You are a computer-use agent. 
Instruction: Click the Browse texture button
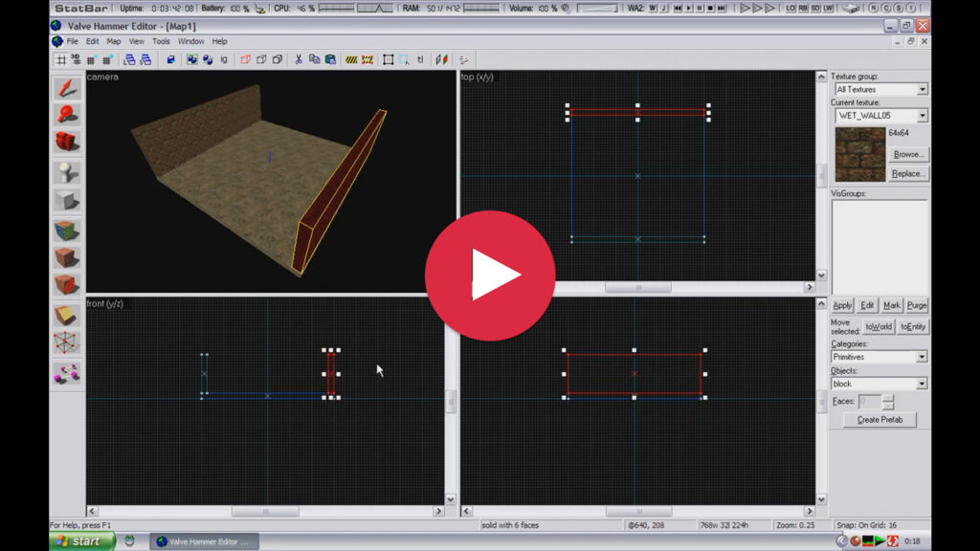[908, 154]
